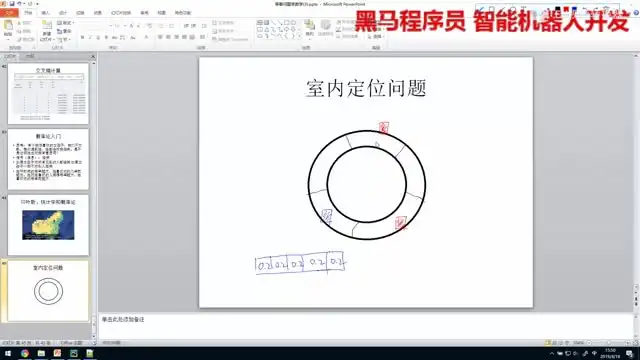Increase the font size
Viewport: 640px width, 360px height.
tap(131, 26)
